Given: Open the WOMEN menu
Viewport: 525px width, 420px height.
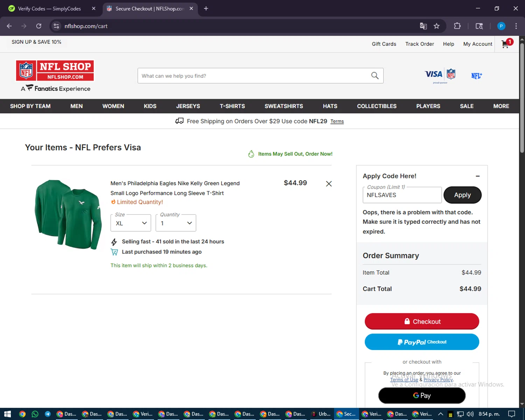Looking at the screenshot, I should click(x=113, y=106).
